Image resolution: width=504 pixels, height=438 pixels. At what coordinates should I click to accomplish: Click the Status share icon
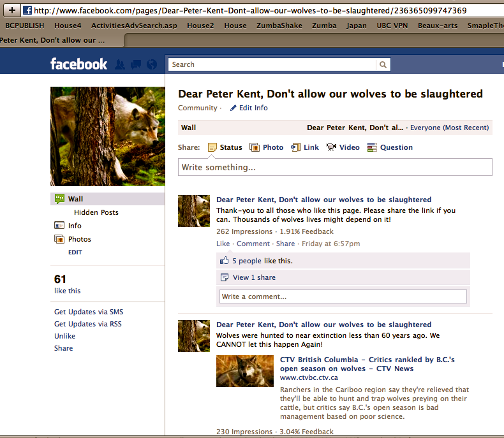[212, 147]
